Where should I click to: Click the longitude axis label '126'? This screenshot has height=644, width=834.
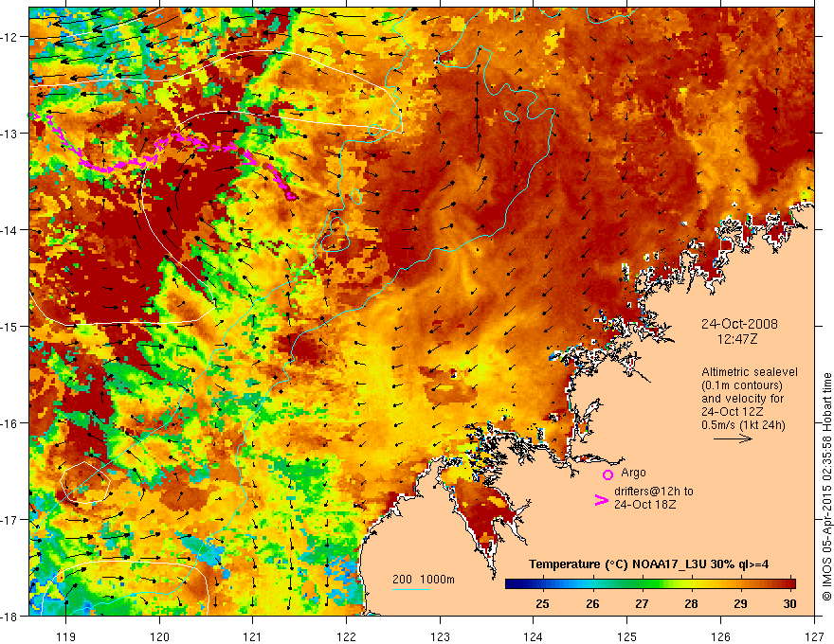(720, 636)
